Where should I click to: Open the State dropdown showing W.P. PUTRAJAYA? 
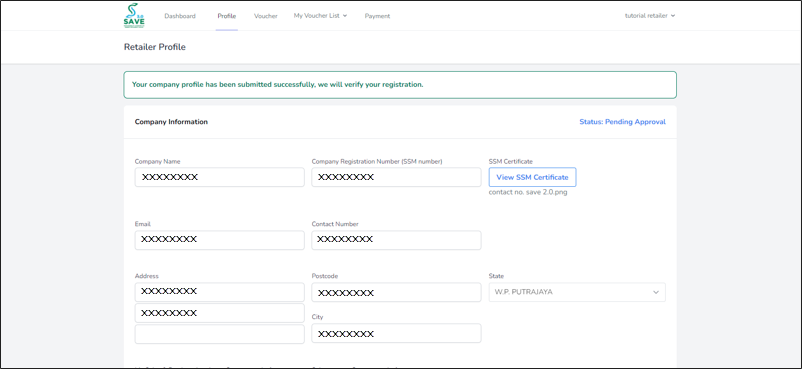[577, 292]
